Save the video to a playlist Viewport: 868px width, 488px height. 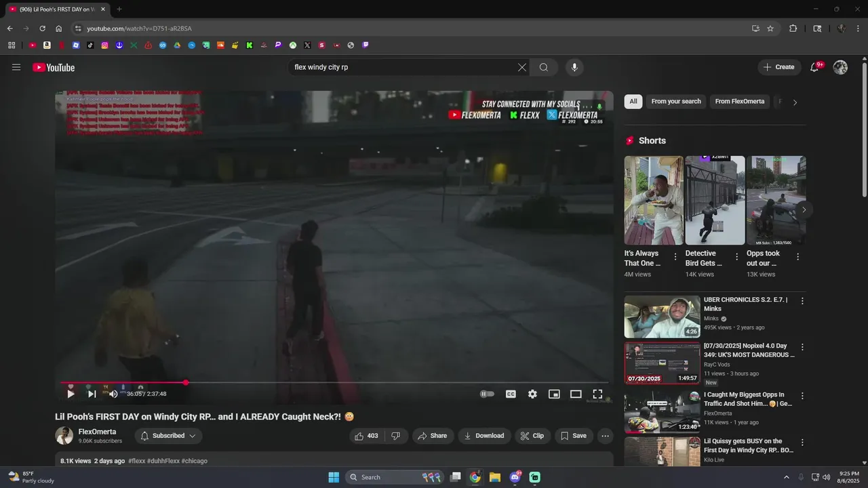coord(574,436)
